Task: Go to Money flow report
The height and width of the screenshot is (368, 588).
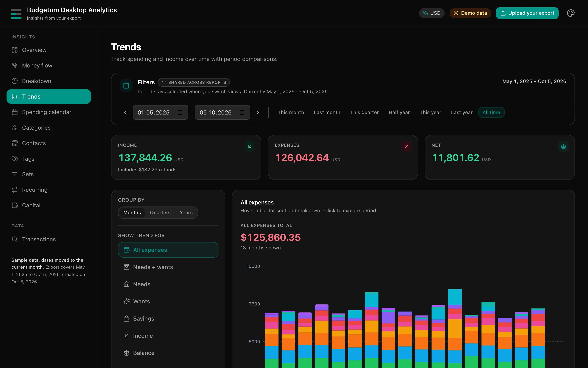Action: (x=49, y=65)
